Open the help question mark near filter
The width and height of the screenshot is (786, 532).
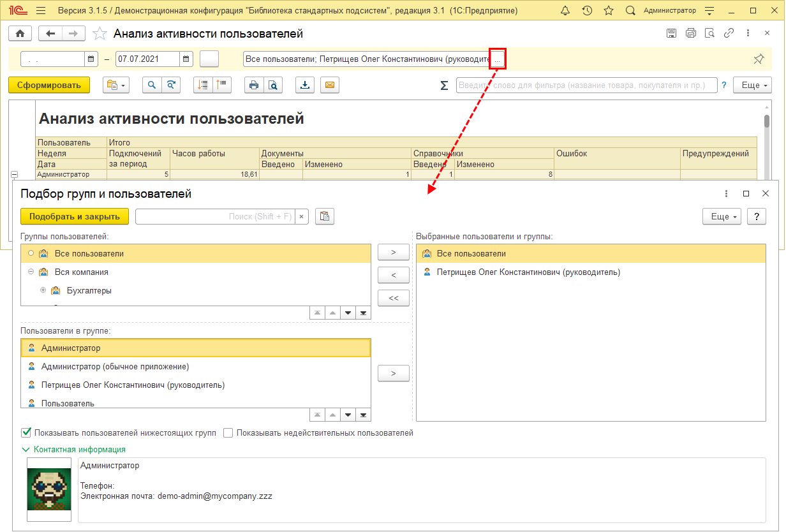tap(724, 85)
